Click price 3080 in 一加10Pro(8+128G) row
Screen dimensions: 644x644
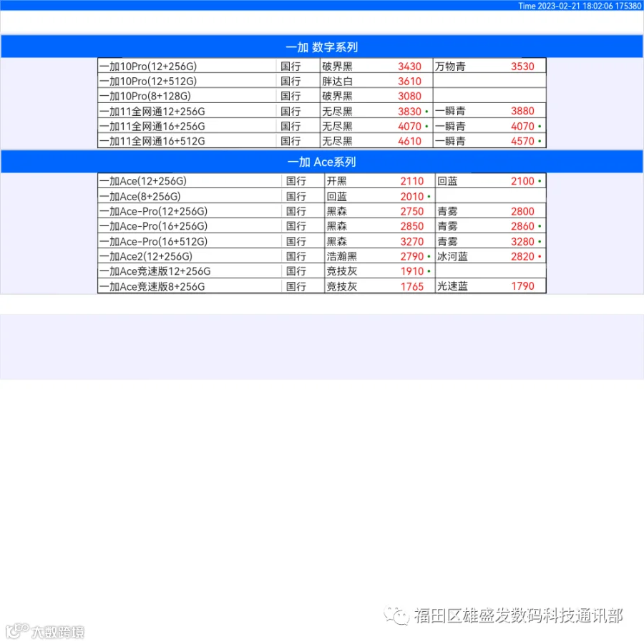pos(409,96)
